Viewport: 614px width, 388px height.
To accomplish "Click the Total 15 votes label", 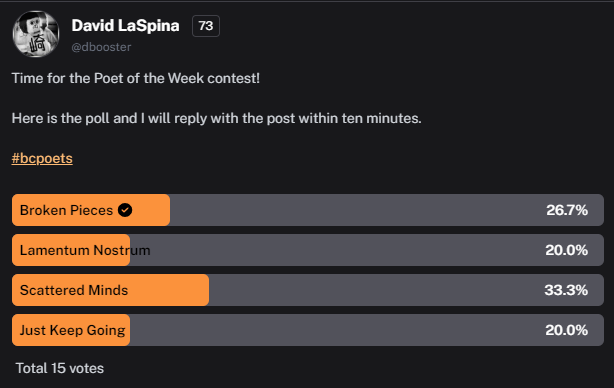I will point(60,368).
